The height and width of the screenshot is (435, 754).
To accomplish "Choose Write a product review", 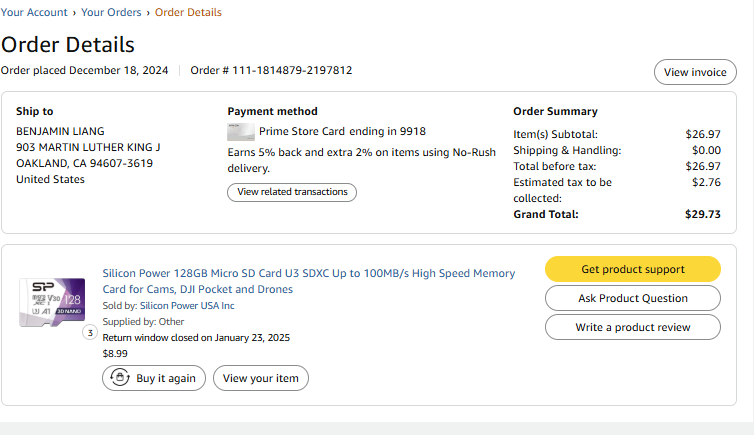I will [633, 327].
